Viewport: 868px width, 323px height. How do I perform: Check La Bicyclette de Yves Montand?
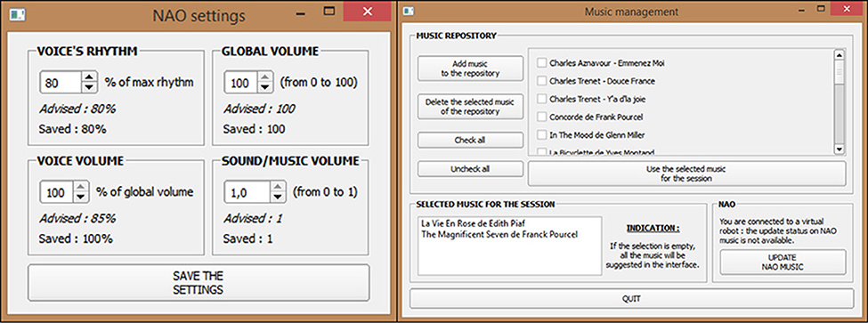tap(542, 152)
